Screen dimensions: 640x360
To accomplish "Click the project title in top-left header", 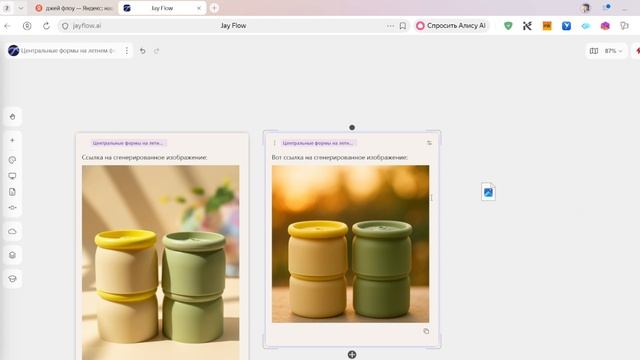I will (68, 51).
